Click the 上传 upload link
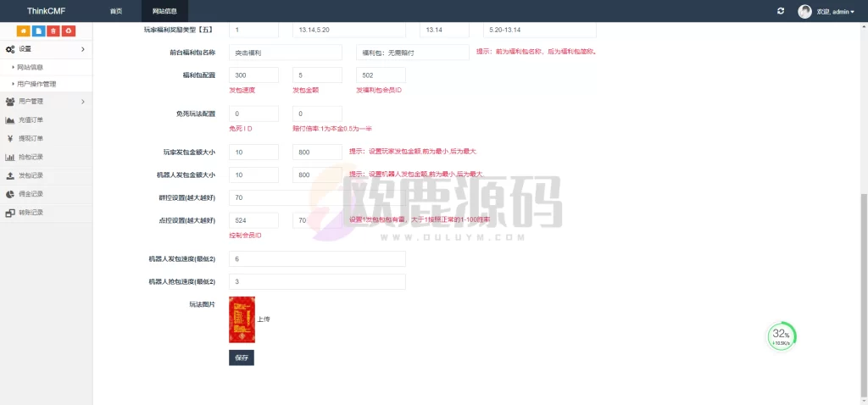The width and height of the screenshot is (868, 405). pos(264,319)
